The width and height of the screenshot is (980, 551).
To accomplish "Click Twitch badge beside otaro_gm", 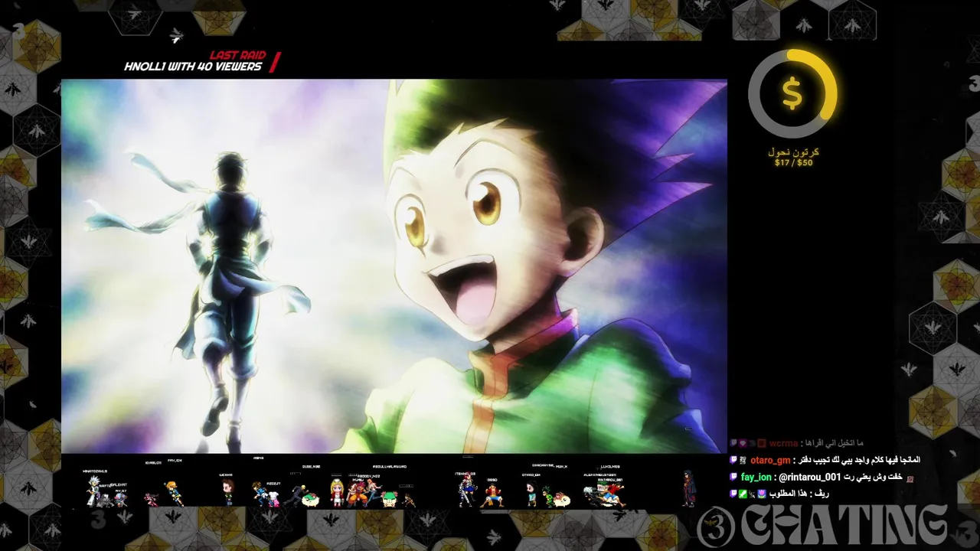I will 733,460.
